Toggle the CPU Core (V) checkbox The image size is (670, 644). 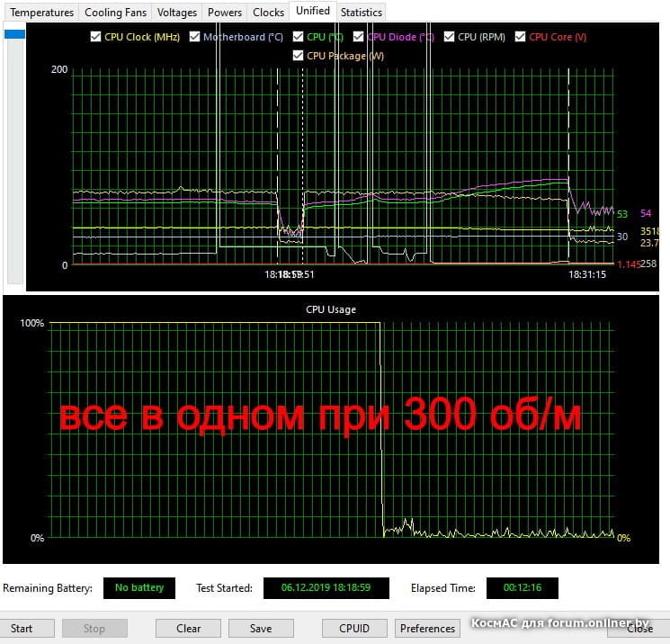[520, 37]
